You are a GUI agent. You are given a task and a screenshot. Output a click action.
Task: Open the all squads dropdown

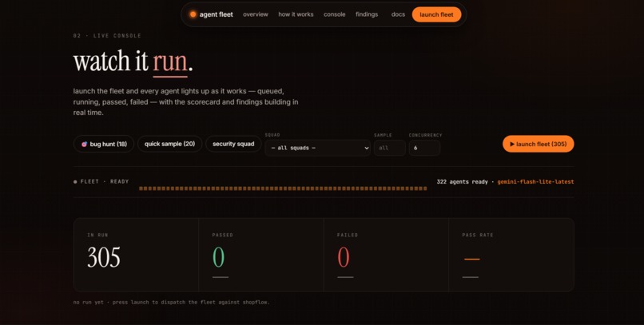tap(317, 148)
